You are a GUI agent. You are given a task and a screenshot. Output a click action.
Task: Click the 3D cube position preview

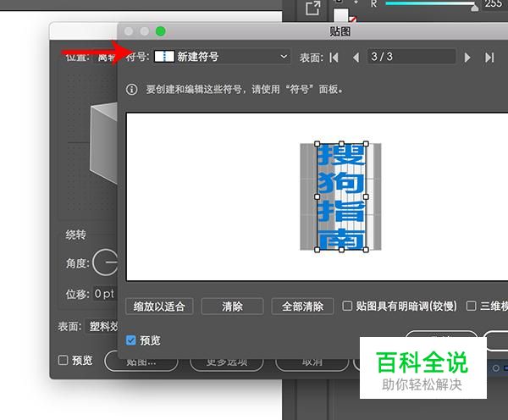pyautogui.click(x=103, y=144)
